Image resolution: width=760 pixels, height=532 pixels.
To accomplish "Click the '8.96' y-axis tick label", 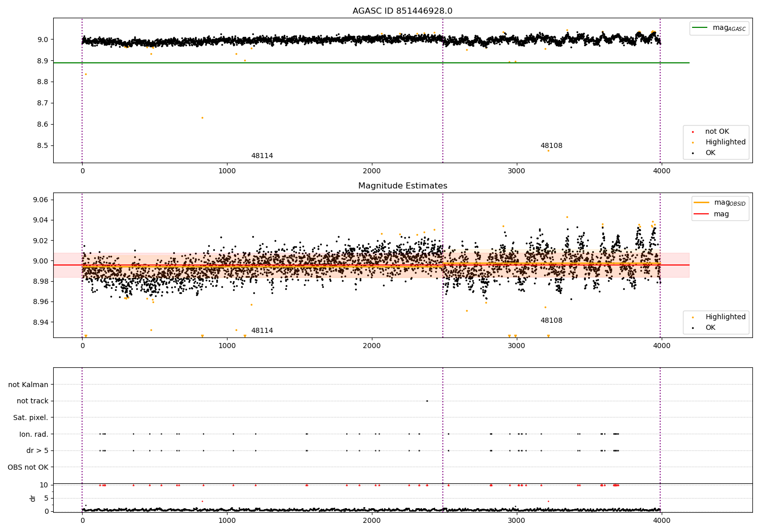I will tap(41, 302).
